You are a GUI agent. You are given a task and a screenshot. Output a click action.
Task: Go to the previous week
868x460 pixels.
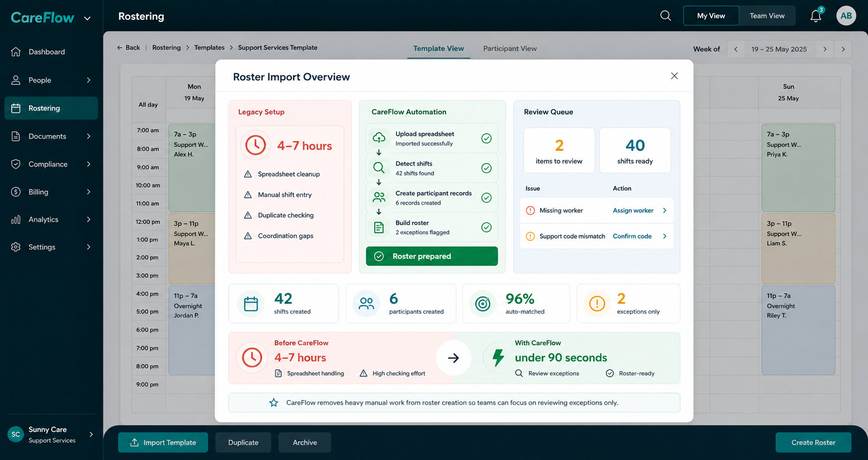736,49
